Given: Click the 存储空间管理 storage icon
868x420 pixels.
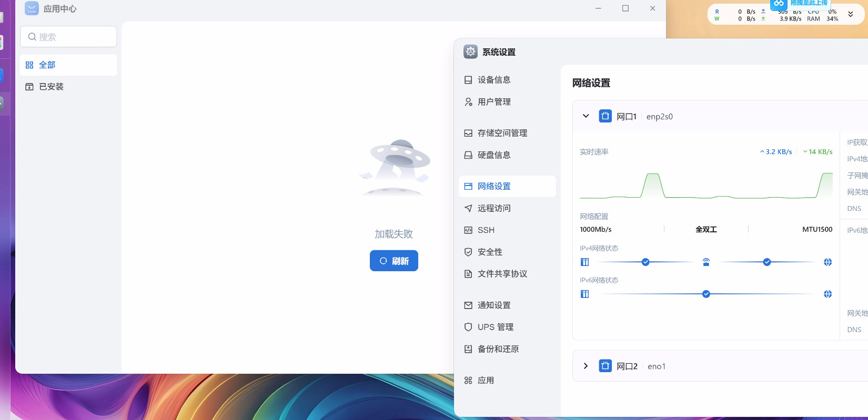Looking at the screenshot, I should click(468, 134).
